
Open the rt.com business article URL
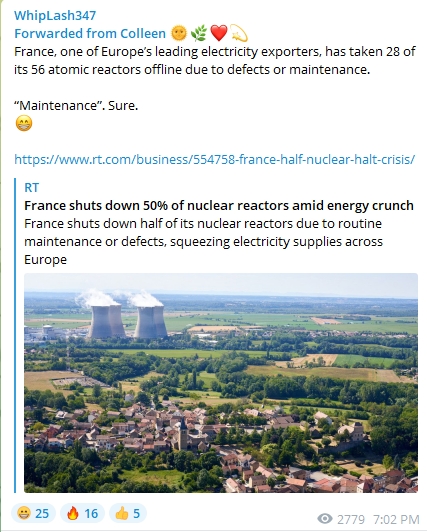point(214,159)
